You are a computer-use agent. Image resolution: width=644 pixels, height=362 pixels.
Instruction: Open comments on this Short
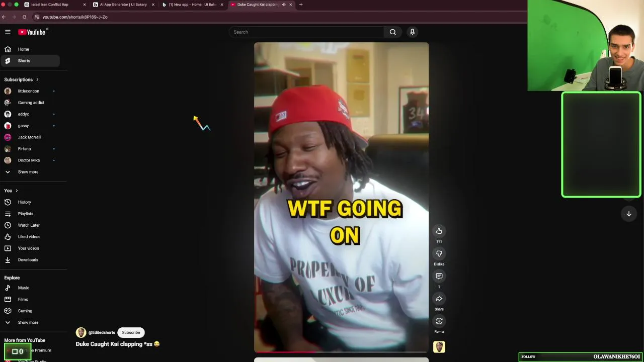(x=439, y=276)
